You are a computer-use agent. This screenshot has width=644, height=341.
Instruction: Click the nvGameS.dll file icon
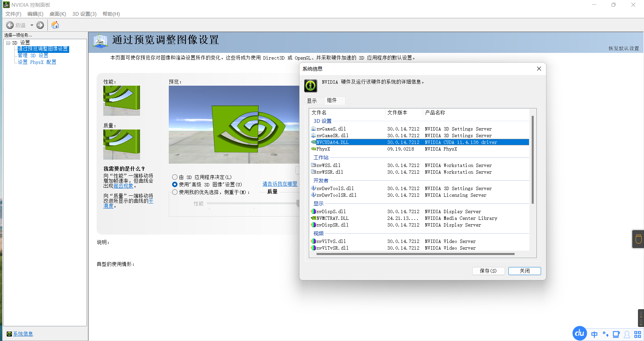[313, 129]
